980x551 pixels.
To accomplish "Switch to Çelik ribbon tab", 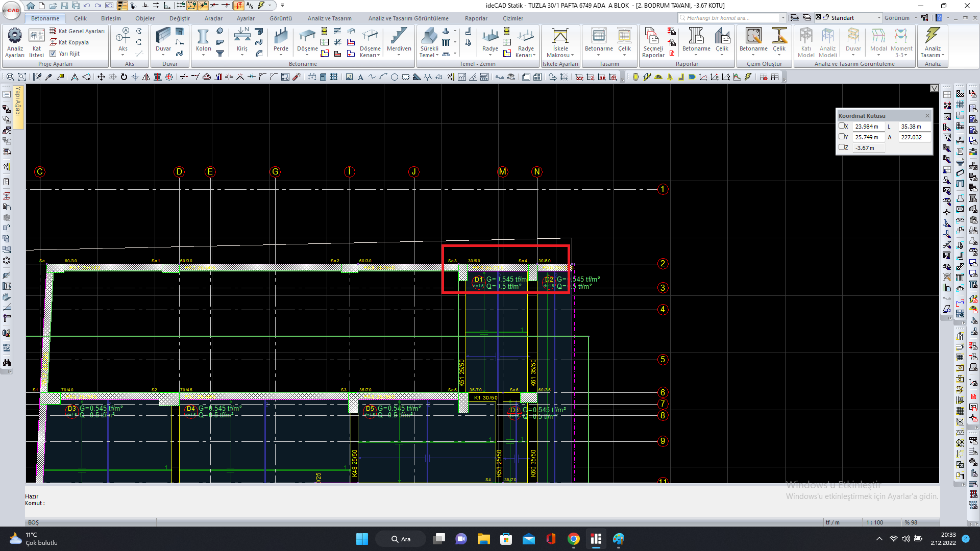I will coord(80,18).
